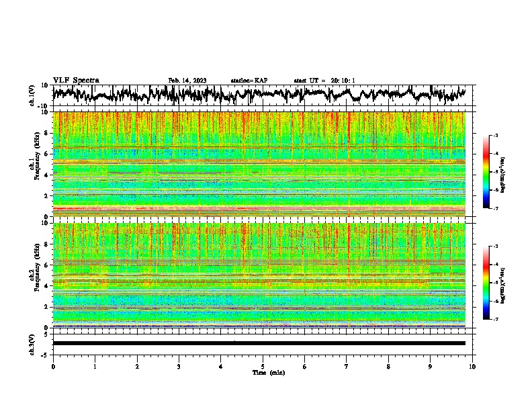Click the time axis tick label "7"
This screenshot has height=411, width=532.
347,367
